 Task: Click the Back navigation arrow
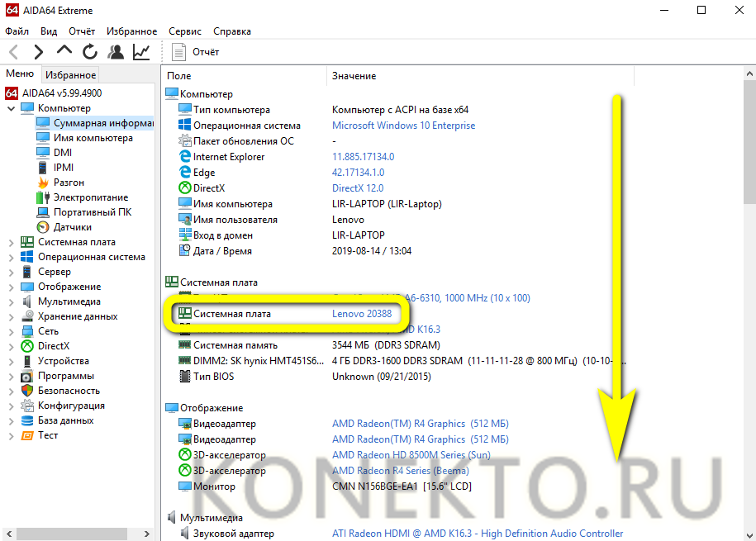pos(14,52)
